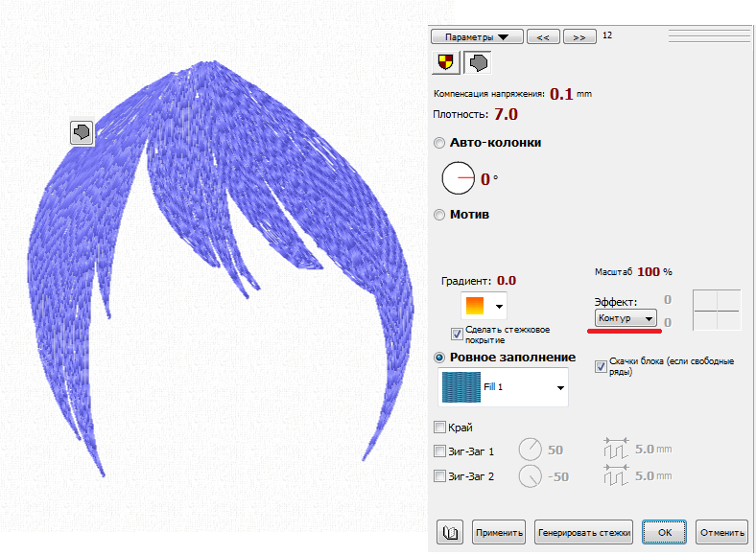Click the angle dial for Авто-колонки

click(458, 178)
